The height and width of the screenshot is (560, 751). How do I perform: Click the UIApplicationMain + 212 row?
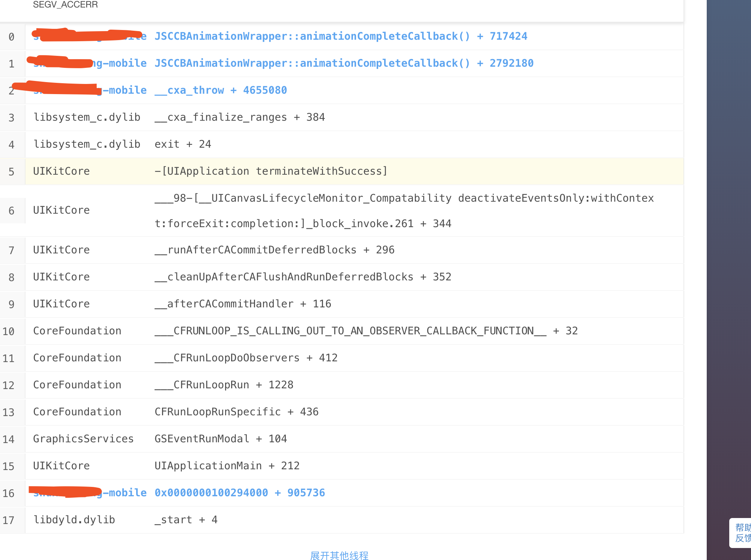227,466
